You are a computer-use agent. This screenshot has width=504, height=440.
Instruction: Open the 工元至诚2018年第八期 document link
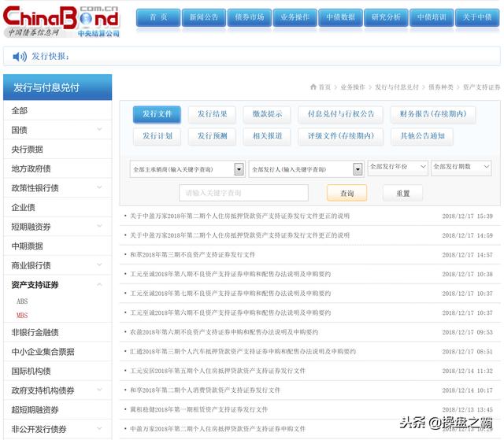[x=230, y=274]
